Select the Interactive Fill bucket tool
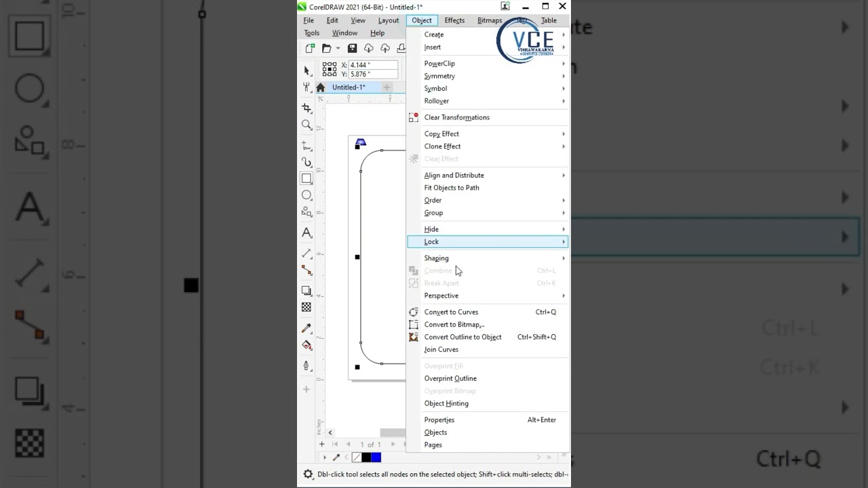The image size is (868, 488). (307, 345)
